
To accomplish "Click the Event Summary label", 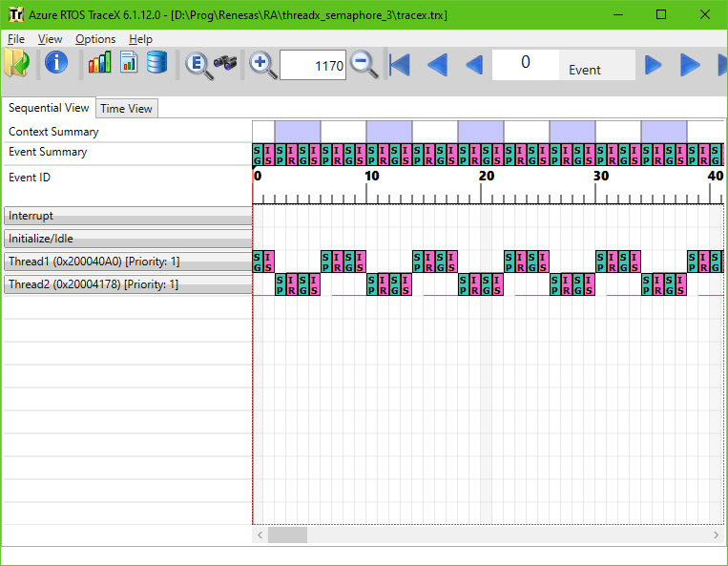I will click(x=48, y=152).
